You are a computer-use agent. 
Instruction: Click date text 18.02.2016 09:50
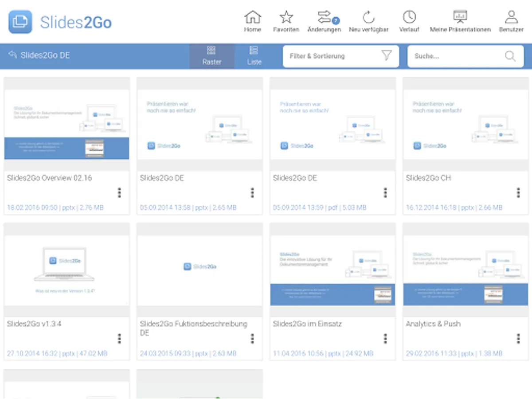(32, 207)
